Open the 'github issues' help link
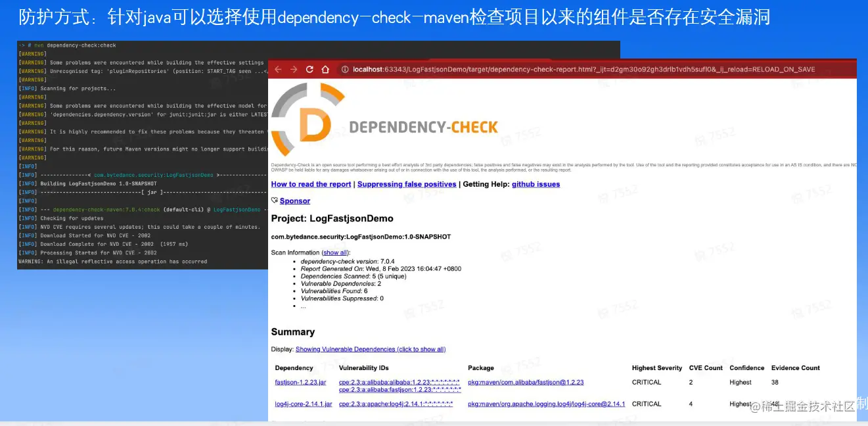Viewport: 868px width, 426px height. click(x=536, y=184)
